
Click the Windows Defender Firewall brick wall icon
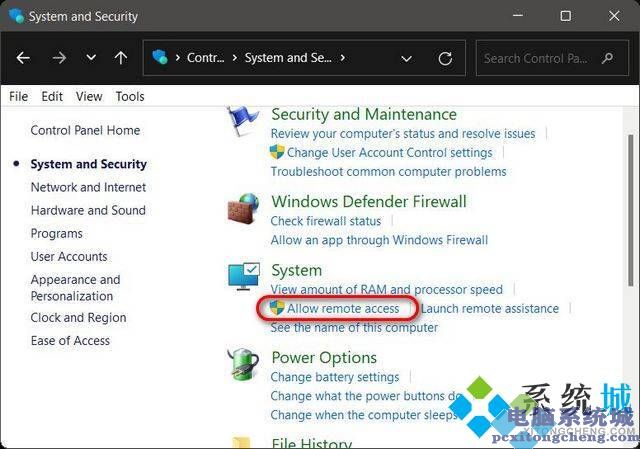(x=244, y=209)
